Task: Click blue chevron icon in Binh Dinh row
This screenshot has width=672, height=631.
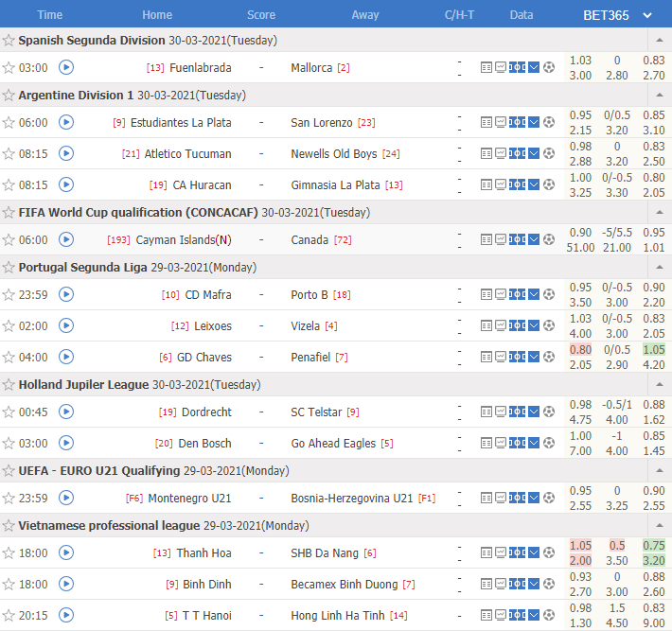Action: [x=534, y=584]
